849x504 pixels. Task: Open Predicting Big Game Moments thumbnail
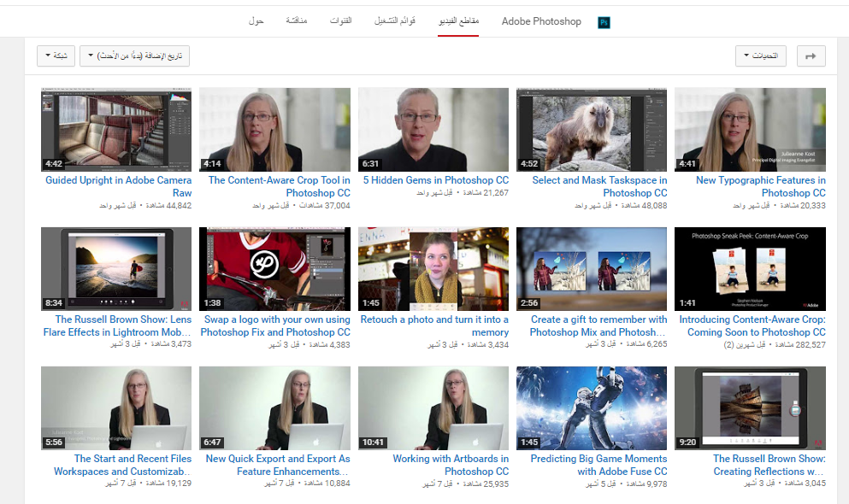tap(592, 408)
